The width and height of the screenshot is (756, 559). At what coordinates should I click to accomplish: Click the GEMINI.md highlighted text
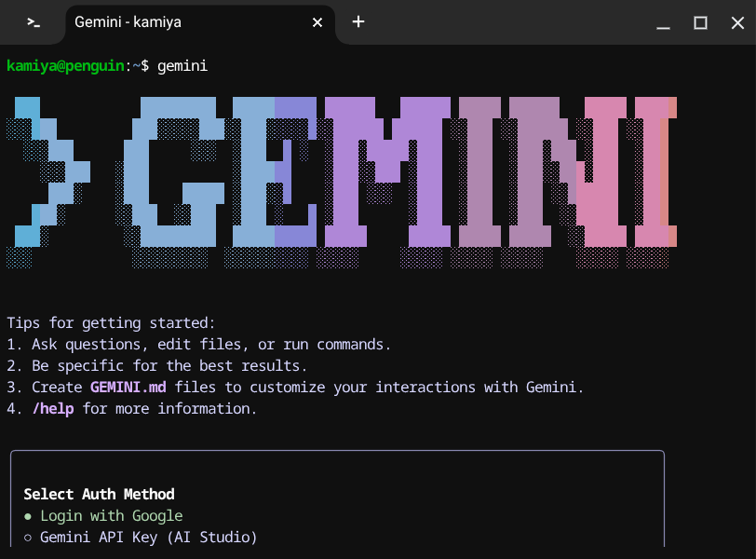coord(128,387)
